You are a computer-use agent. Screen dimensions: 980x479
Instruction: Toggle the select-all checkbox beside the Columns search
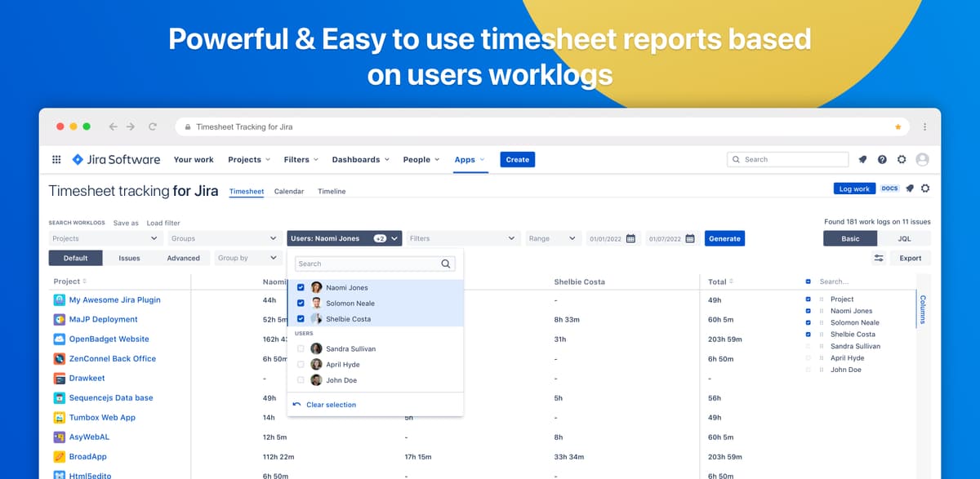pos(808,282)
